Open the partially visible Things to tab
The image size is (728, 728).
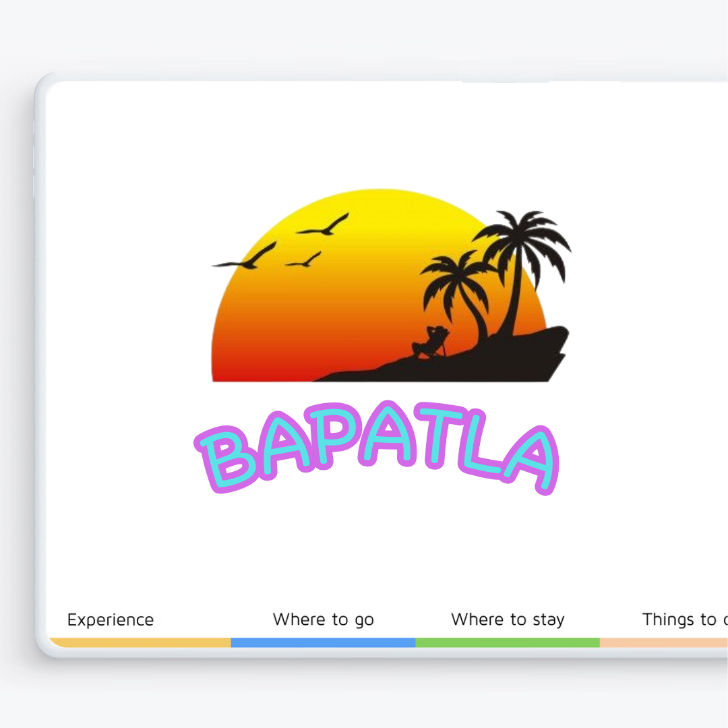coord(684,619)
